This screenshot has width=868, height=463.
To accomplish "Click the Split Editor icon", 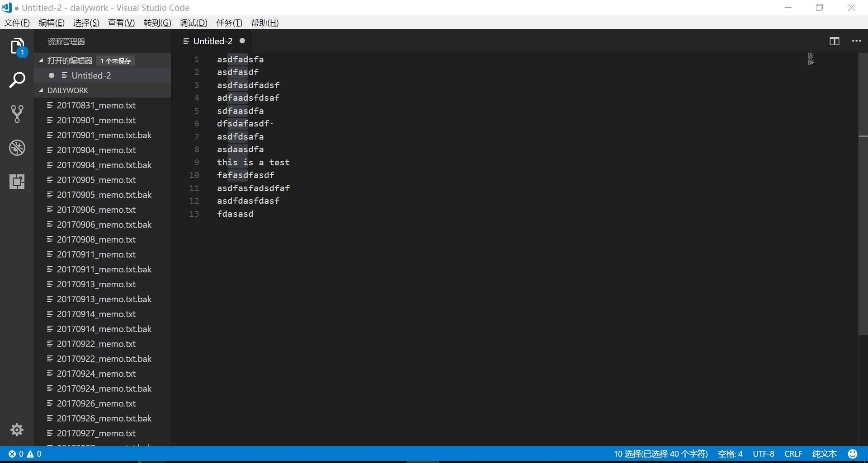I will tap(835, 41).
